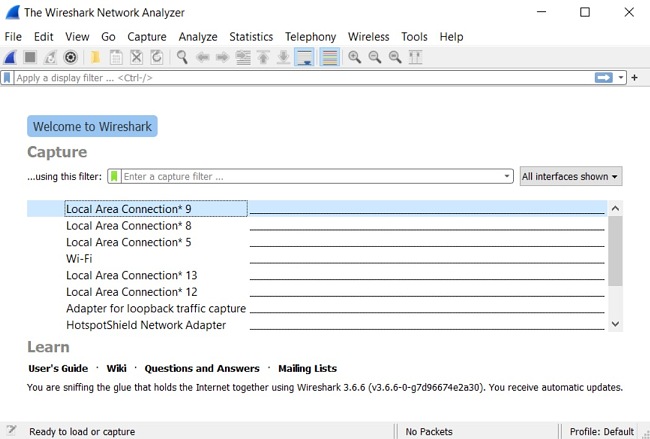This screenshot has width=650, height=439.
Task: Add a display filter button with plus
Action: tap(634, 78)
